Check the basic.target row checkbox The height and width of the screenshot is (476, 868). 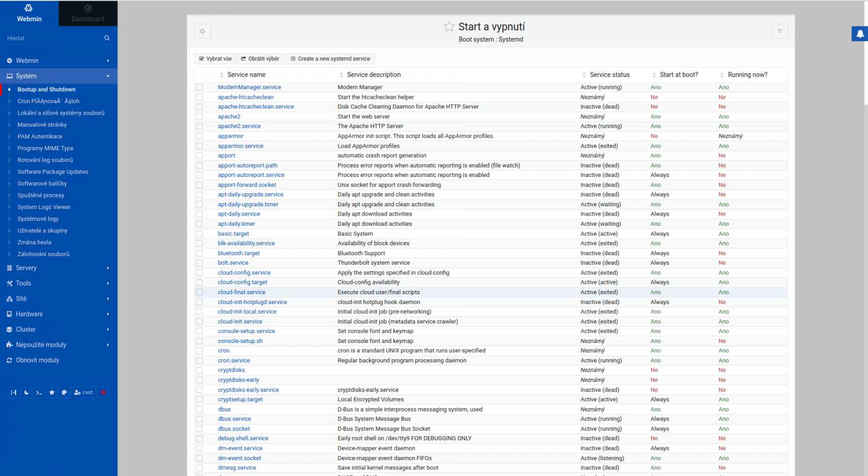pyautogui.click(x=199, y=234)
